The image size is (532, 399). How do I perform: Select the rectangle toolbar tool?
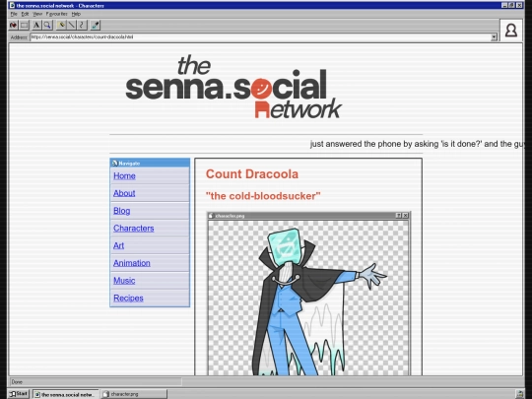24,25
